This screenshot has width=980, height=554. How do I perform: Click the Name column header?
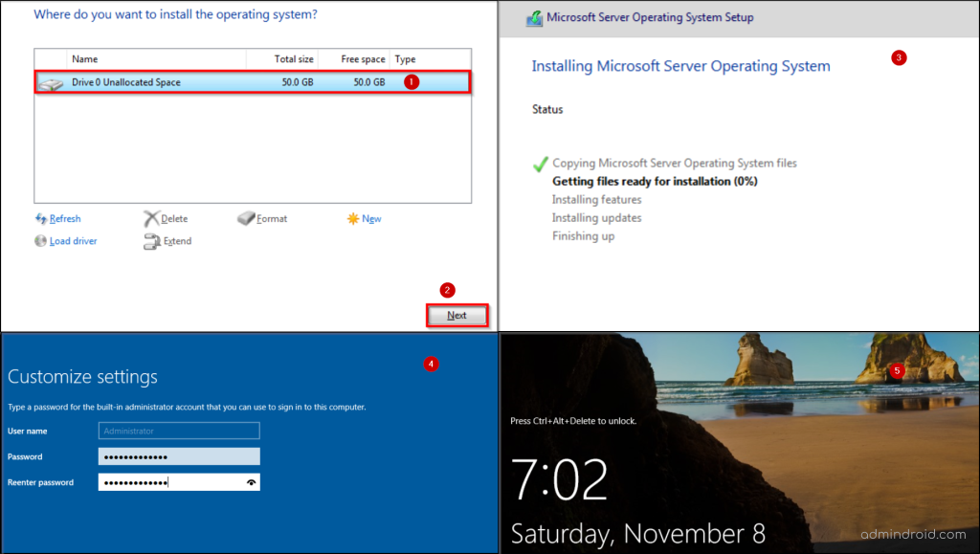[x=85, y=58]
